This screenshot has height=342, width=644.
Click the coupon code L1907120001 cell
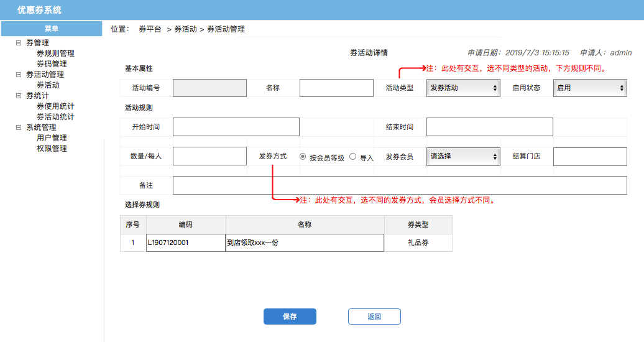(185, 243)
